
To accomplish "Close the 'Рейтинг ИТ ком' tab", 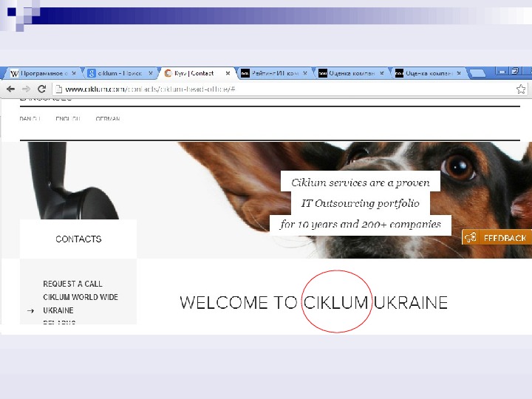I will [x=305, y=73].
